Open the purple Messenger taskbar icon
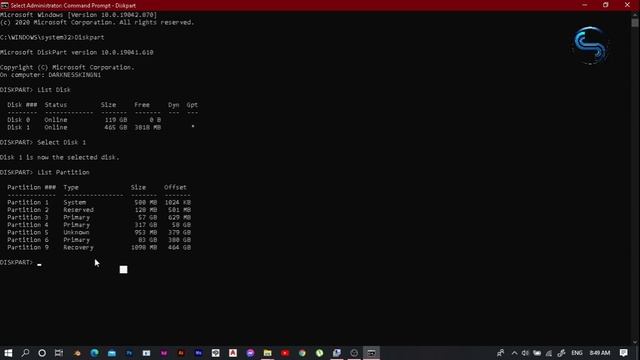Viewport: 640px width, 360px height. (251, 353)
